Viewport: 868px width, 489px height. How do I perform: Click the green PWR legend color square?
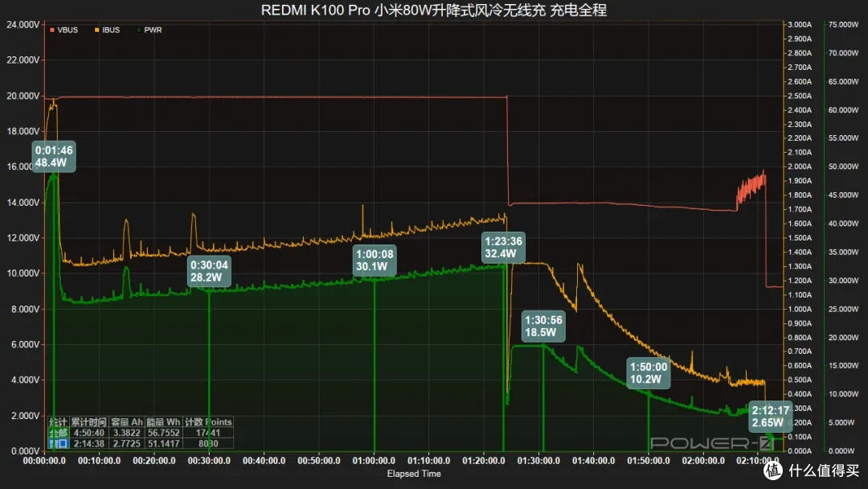138,30
